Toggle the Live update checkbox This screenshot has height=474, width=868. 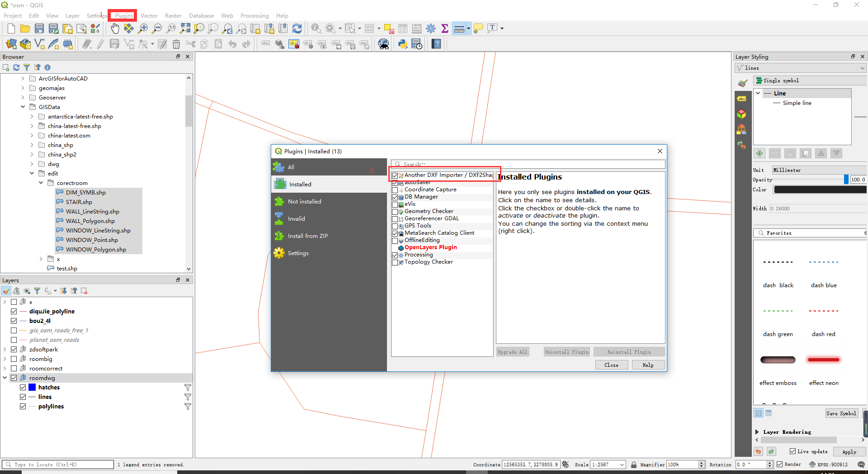793,451
